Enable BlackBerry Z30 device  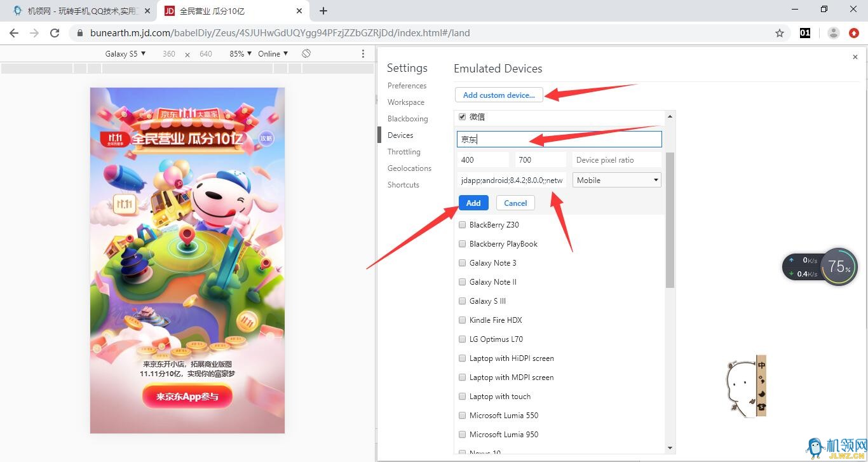click(462, 225)
